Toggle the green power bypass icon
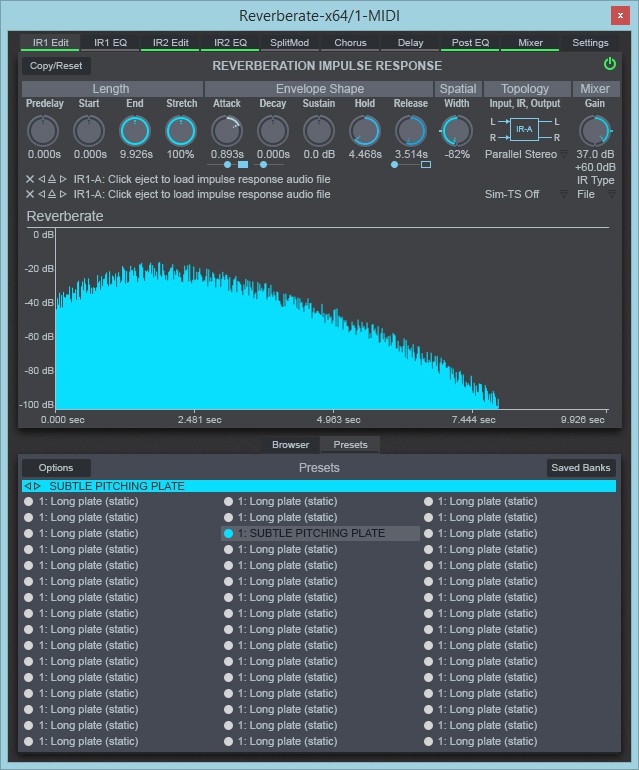 point(610,65)
